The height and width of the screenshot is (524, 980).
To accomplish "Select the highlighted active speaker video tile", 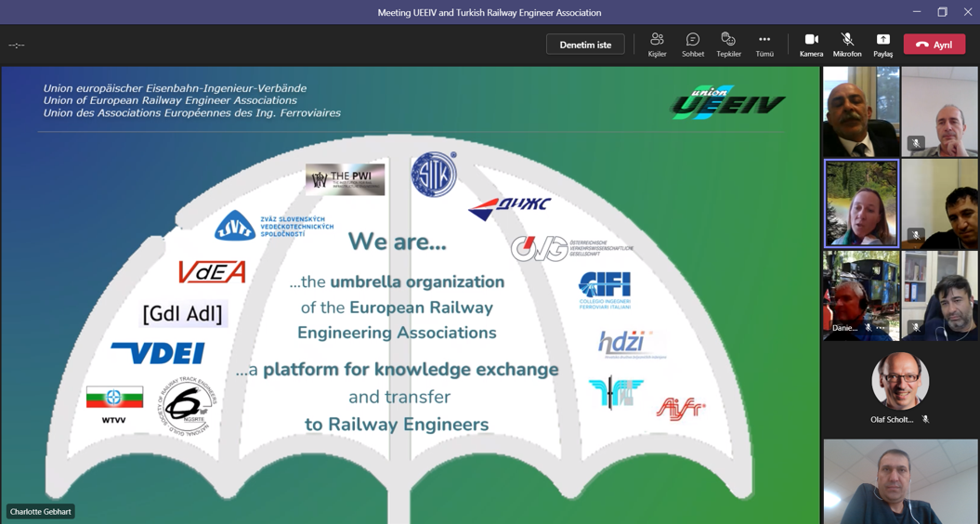I will coord(861,203).
